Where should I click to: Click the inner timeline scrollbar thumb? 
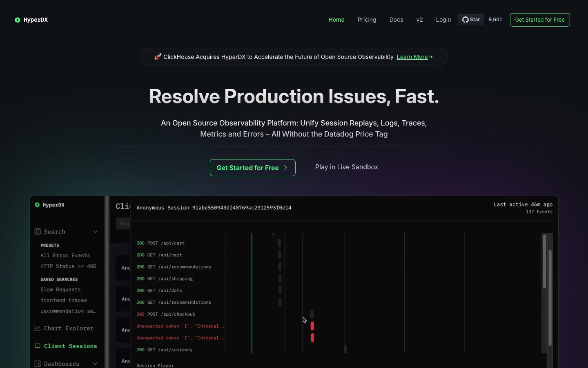tap(544, 261)
